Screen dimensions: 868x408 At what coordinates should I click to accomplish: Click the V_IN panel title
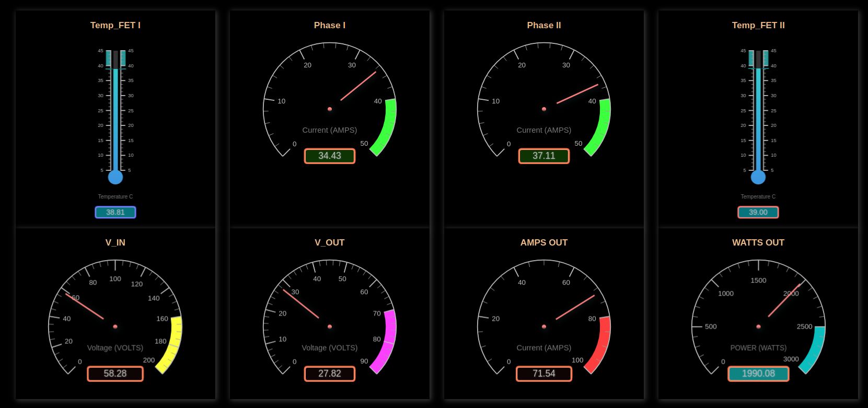coord(115,242)
